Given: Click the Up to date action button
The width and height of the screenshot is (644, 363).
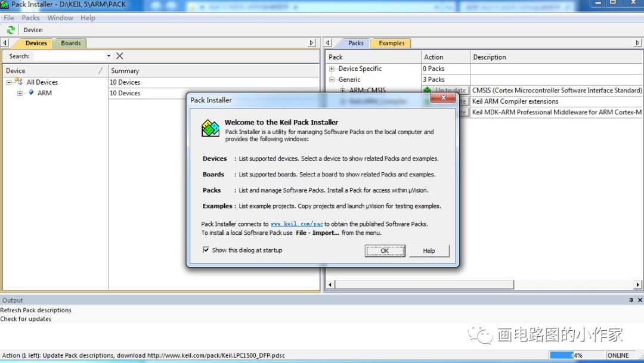Looking at the screenshot, I should click(x=451, y=91).
